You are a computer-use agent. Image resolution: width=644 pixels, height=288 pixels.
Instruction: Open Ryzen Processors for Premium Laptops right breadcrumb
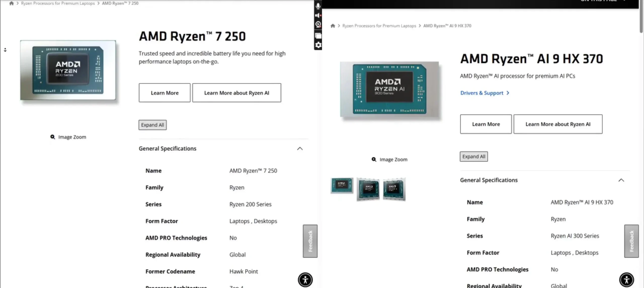379,26
